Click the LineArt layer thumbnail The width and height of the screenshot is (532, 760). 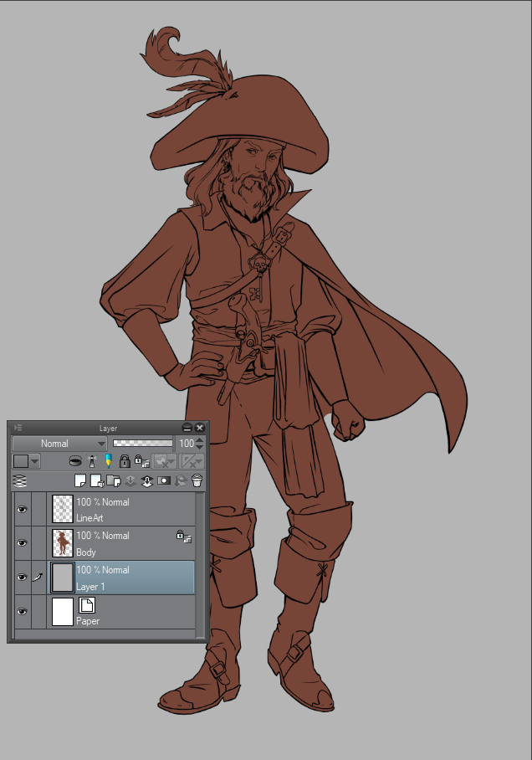(x=63, y=509)
